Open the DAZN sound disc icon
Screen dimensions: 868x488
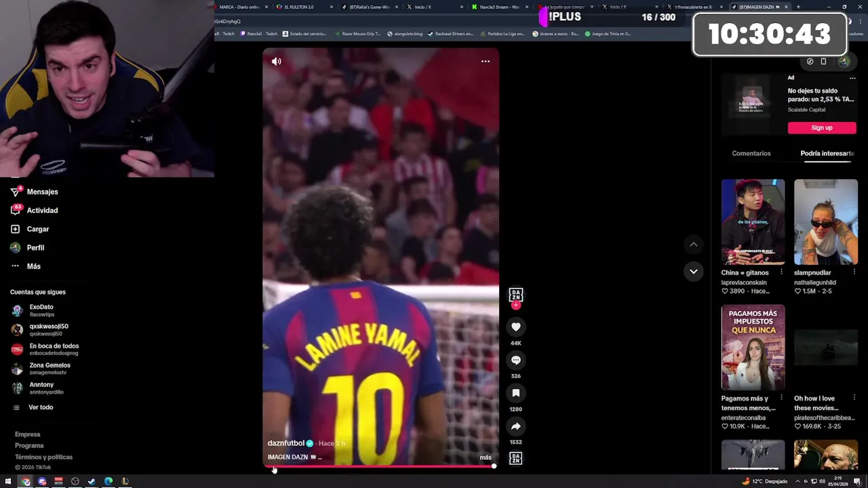tap(516, 458)
